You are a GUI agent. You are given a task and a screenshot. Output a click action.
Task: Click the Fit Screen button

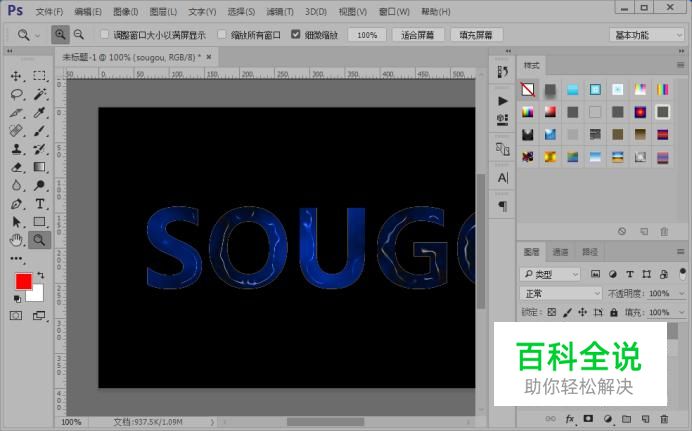tap(417, 35)
